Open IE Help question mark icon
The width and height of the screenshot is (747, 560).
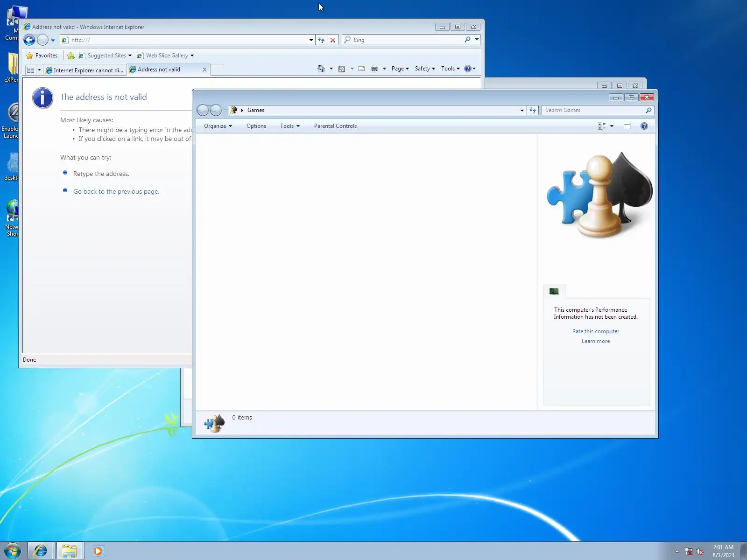[468, 69]
